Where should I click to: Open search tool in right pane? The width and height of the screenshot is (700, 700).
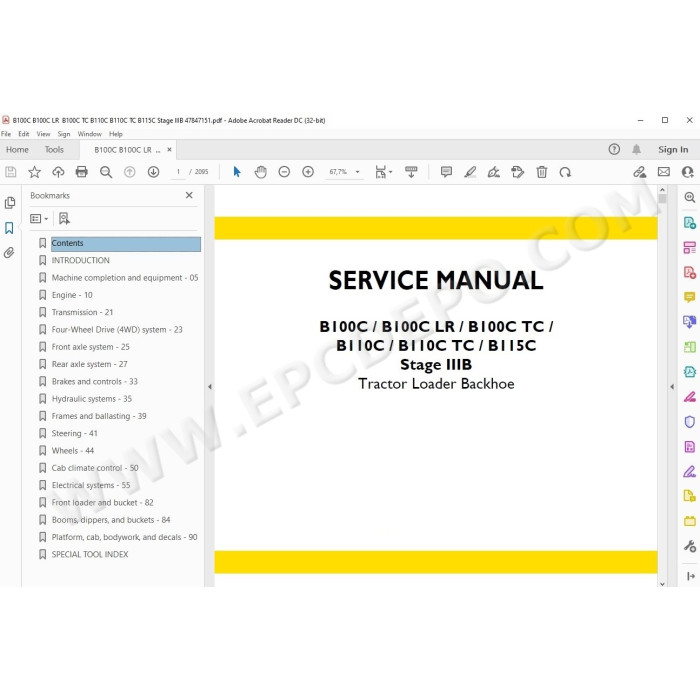690,197
